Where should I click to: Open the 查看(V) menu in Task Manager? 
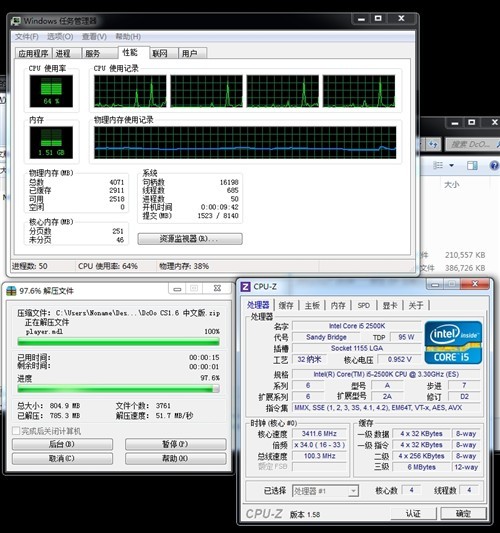pyautogui.click(x=94, y=36)
